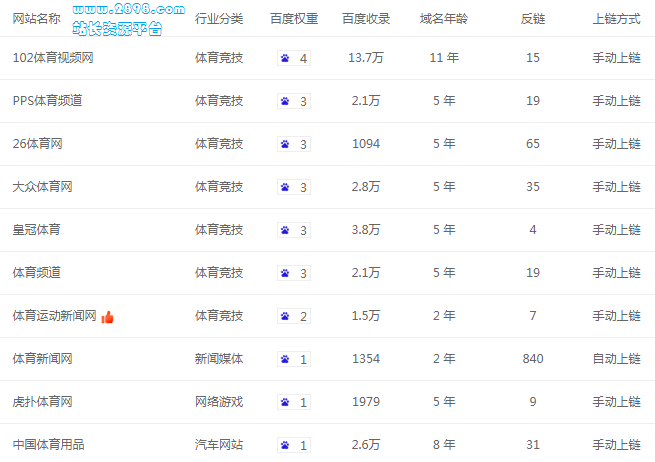655x462 pixels.
Task: Open the 皇冠体育 site link
Action: pyautogui.click(x=37, y=230)
